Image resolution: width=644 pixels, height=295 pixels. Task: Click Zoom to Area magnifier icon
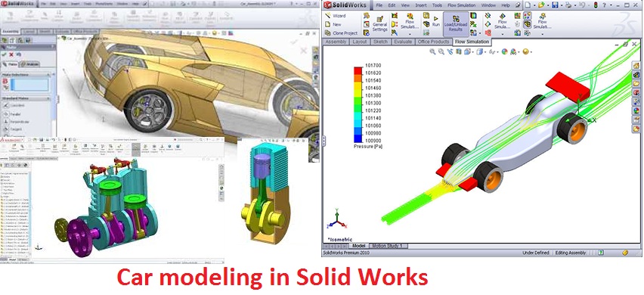pos(441,51)
